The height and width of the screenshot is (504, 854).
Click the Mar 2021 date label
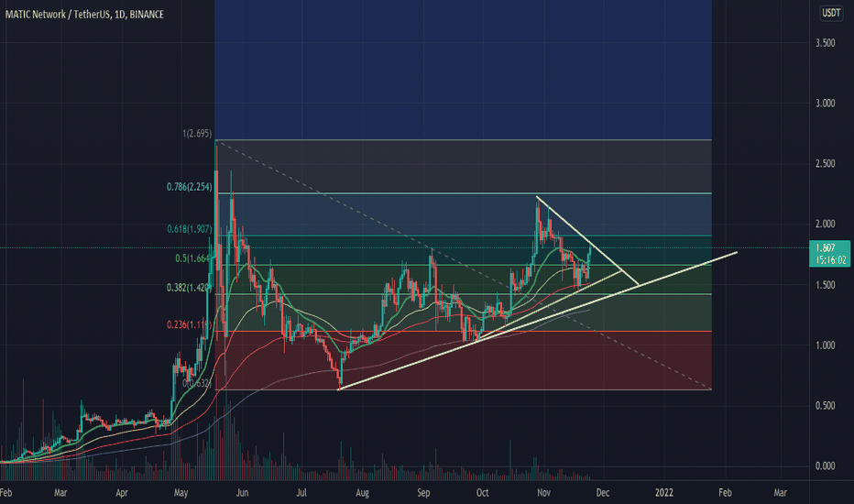point(60,493)
